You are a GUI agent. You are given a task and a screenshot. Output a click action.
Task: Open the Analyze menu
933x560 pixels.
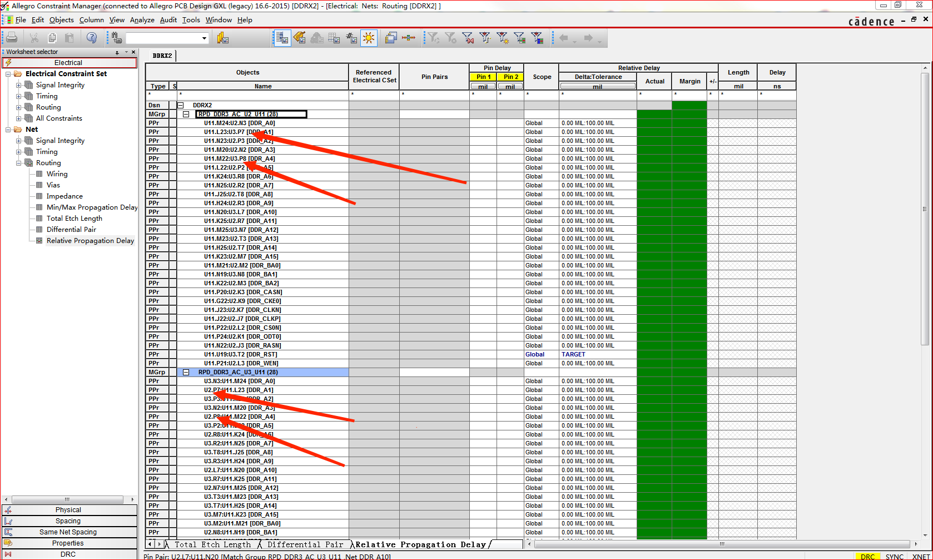pos(142,20)
